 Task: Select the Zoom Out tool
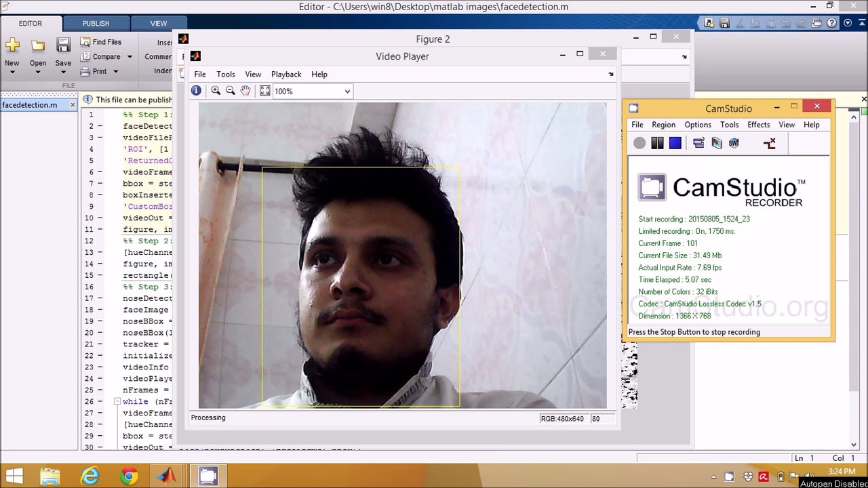click(231, 91)
